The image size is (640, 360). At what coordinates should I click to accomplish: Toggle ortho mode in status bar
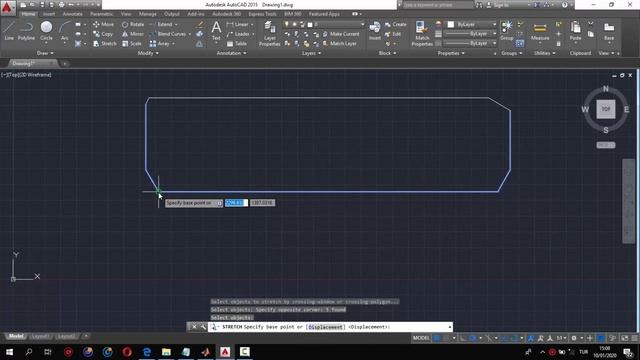pos(463,338)
